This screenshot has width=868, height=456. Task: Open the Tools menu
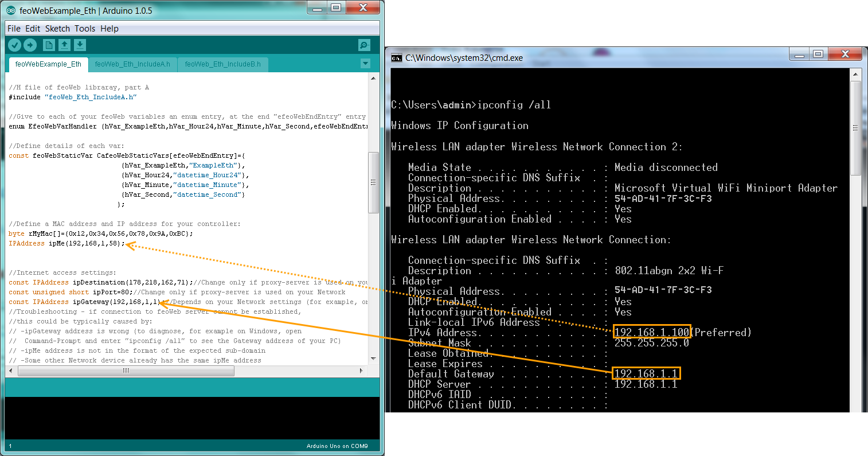[x=85, y=28]
